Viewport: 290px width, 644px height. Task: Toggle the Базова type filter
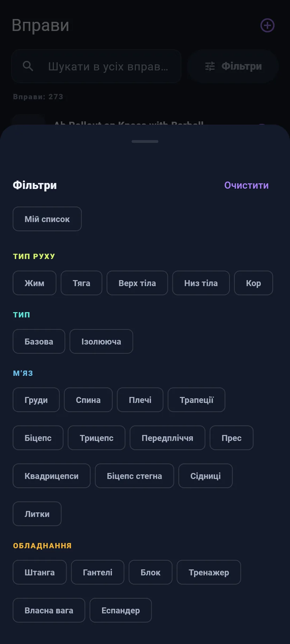tap(39, 341)
